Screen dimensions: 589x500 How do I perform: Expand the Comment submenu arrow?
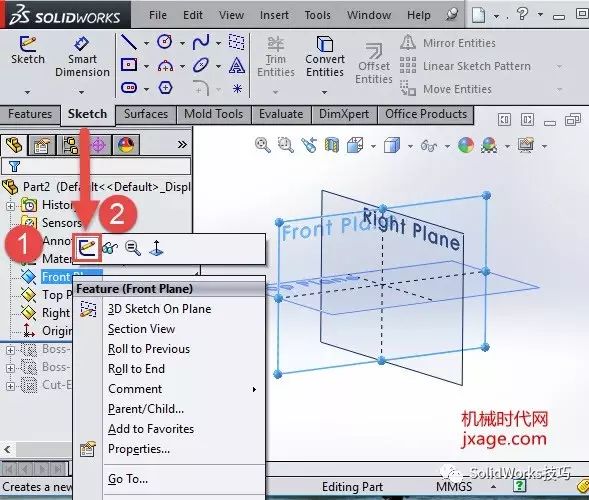(254, 390)
